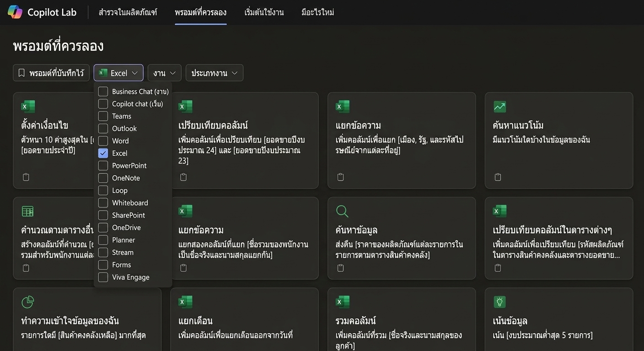Switch to พรอมต์ที่ควรลอง tab
Screen dimensions: 644x351
[x=201, y=12]
